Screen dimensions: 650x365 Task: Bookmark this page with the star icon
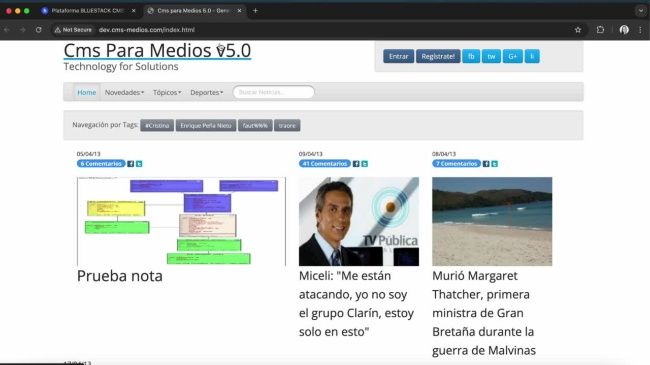click(578, 30)
